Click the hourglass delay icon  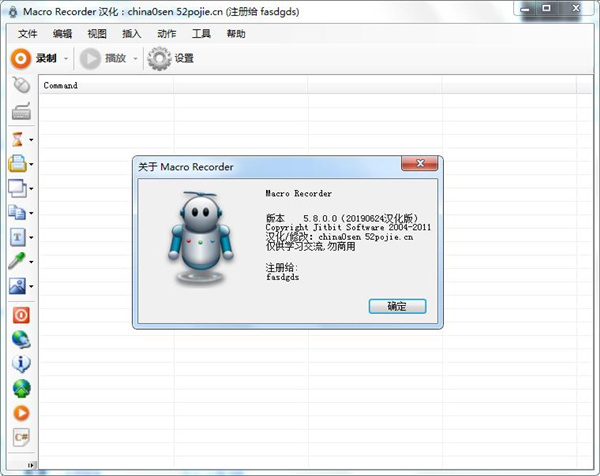click(17, 139)
